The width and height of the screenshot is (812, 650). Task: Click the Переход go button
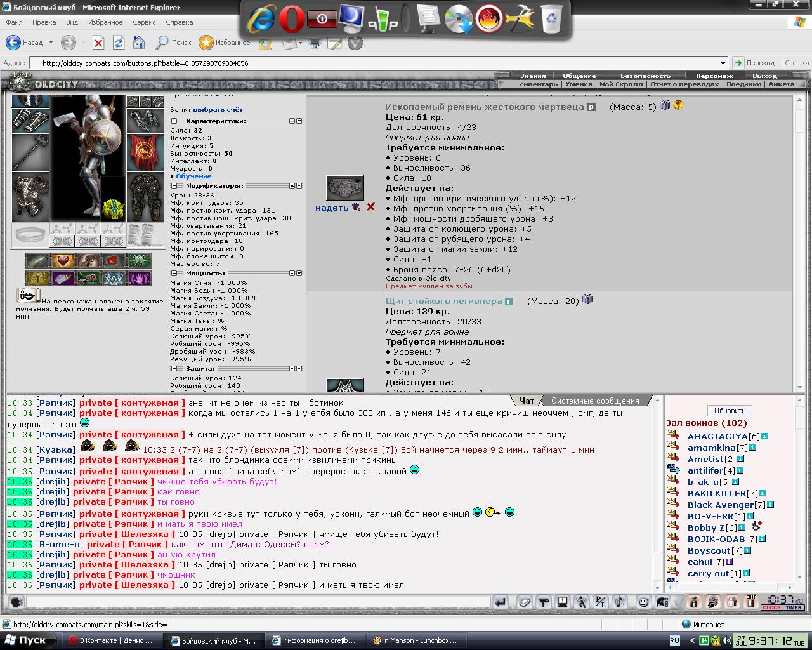754,63
